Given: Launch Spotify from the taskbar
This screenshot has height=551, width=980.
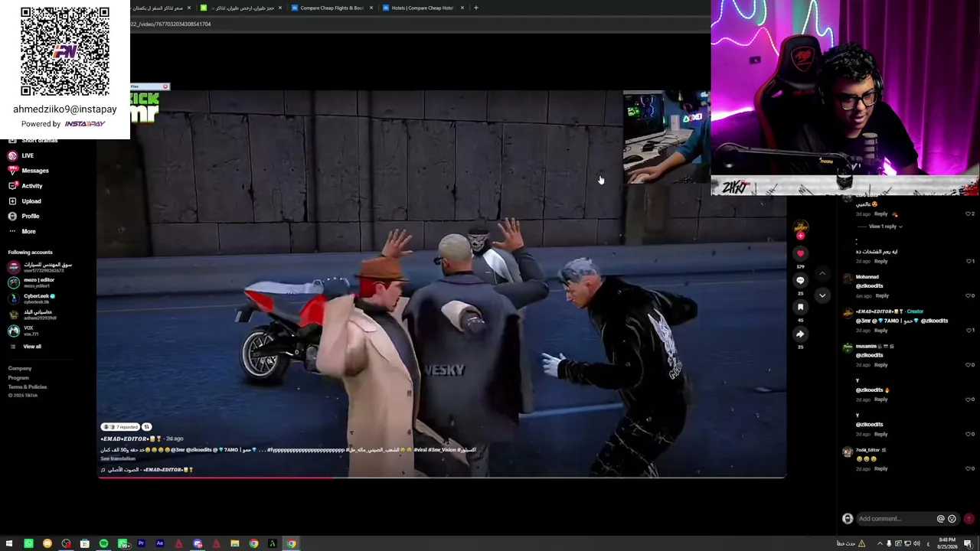Looking at the screenshot, I should 103,543.
